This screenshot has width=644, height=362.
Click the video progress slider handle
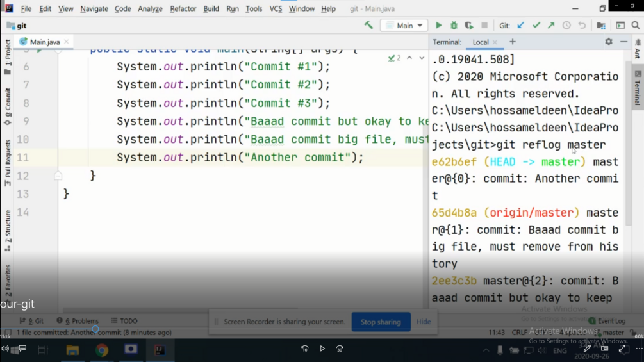click(x=95, y=329)
